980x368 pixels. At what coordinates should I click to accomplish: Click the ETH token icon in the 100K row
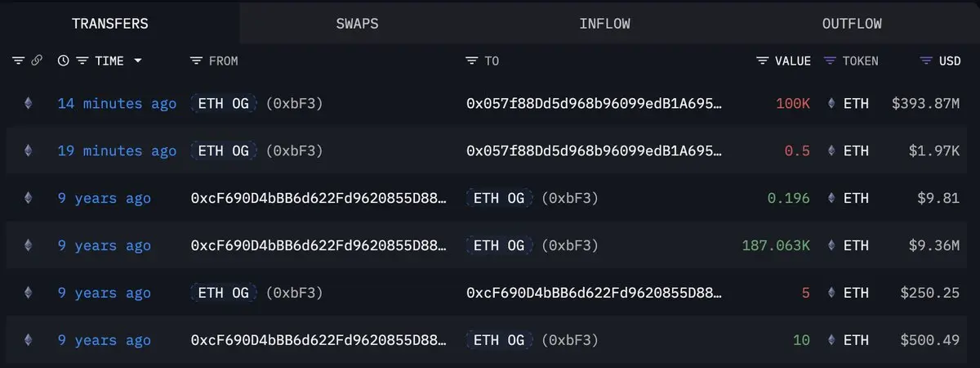[x=832, y=104]
